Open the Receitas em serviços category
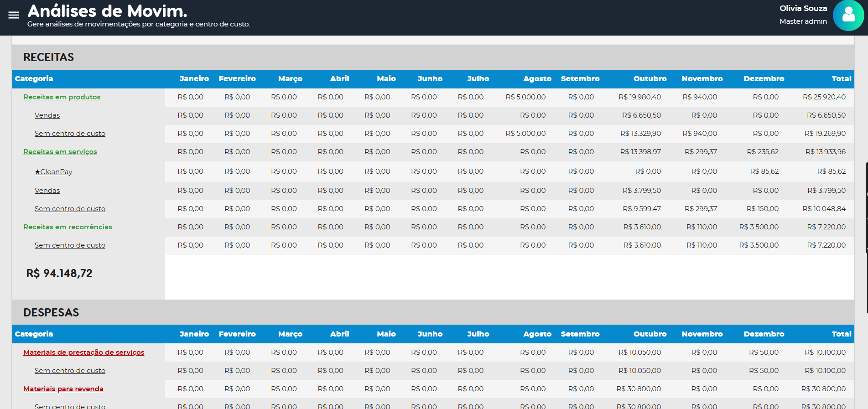This screenshot has height=409, width=868. 60,152
